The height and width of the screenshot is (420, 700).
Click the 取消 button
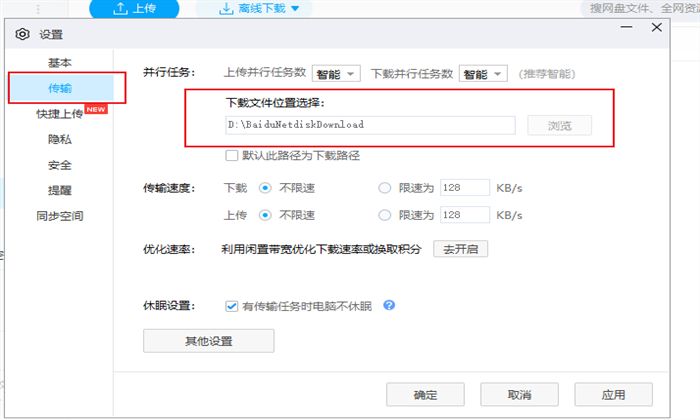click(x=519, y=395)
